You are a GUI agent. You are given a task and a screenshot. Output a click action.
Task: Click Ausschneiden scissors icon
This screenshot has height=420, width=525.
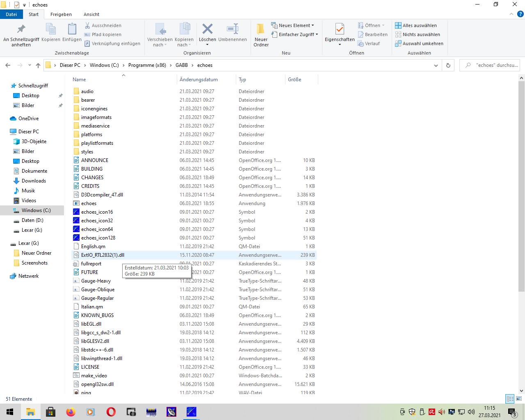[x=103, y=25]
